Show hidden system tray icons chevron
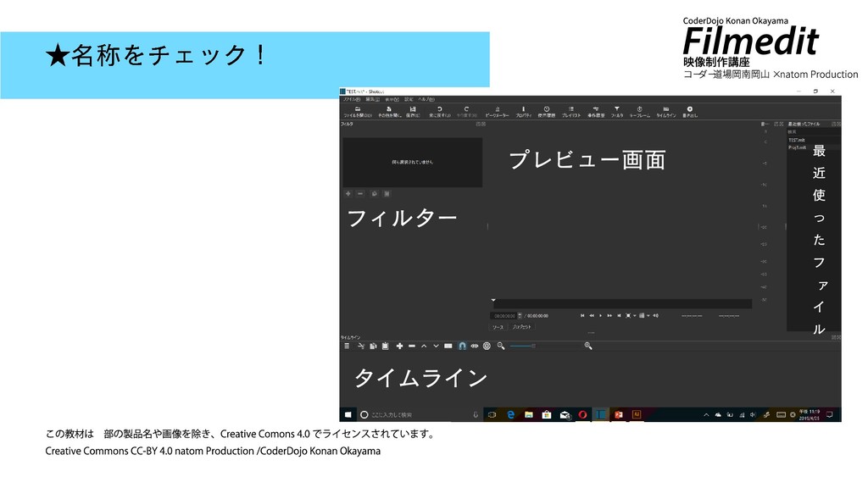 coord(706,414)
